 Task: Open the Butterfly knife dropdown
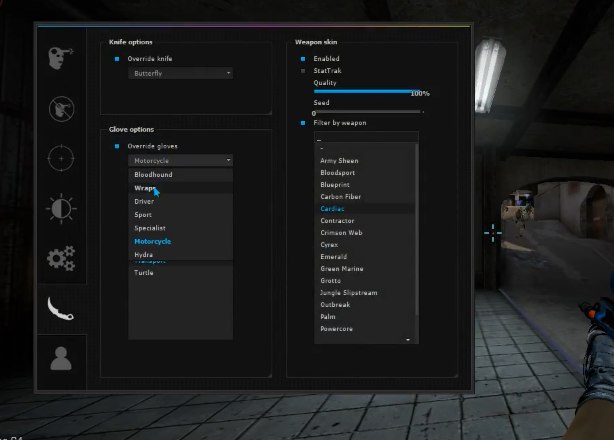181,73
